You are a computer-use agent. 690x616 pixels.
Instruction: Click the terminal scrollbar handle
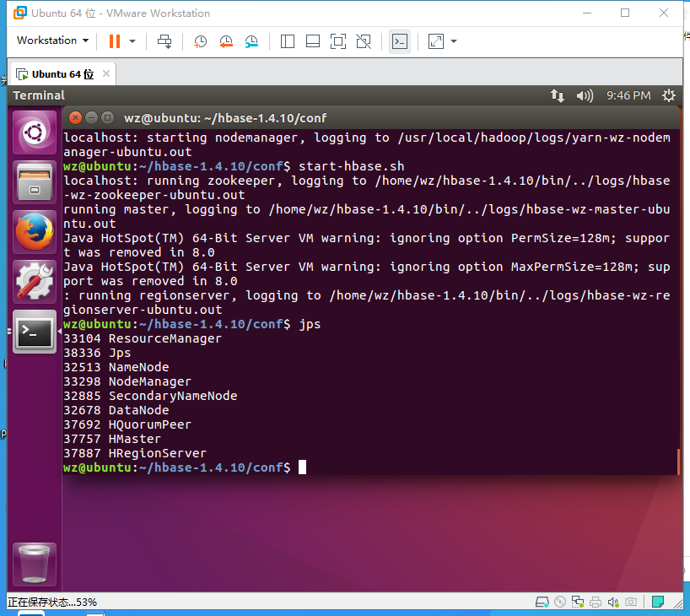click(x=678, y=462)
